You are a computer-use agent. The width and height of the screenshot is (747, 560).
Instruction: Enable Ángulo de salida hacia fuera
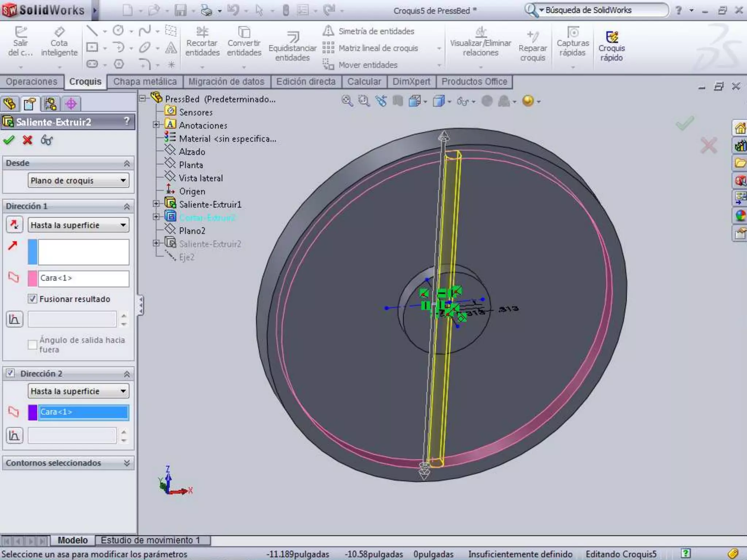point(32,344)
